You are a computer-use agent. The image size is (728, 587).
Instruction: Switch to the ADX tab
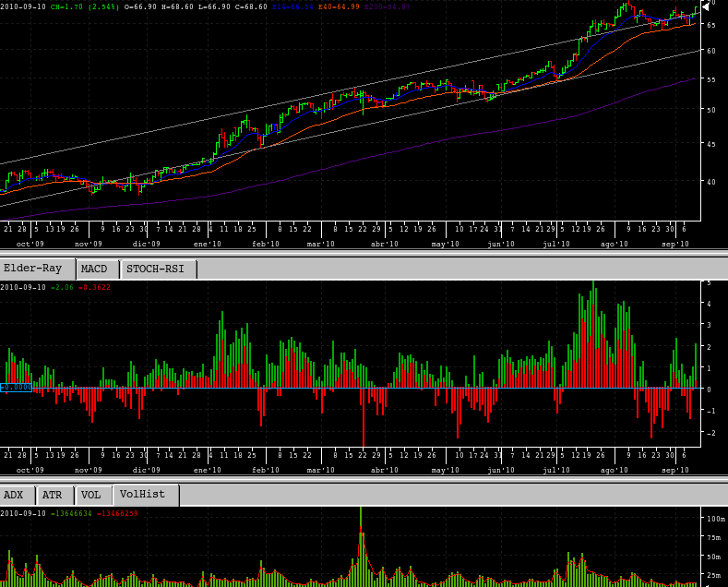(18, 495)
